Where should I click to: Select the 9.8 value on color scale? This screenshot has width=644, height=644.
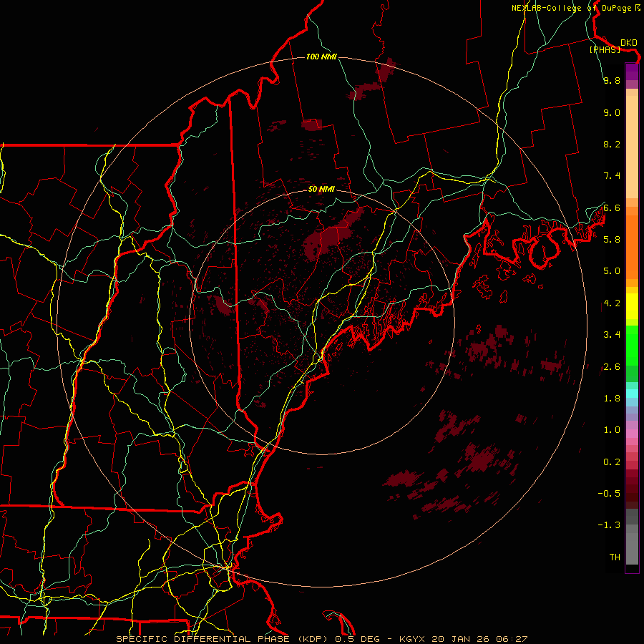(x=612, y=80)
